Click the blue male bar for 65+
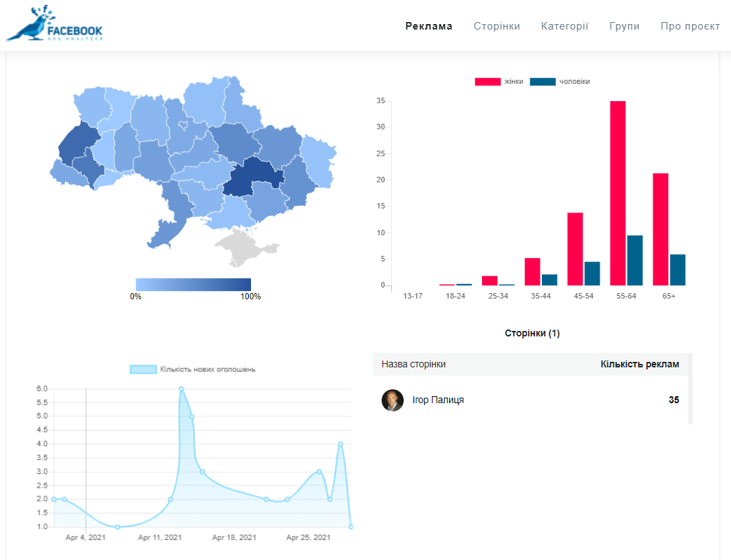This screenshot has width=731, height=560. coord(677,270)
